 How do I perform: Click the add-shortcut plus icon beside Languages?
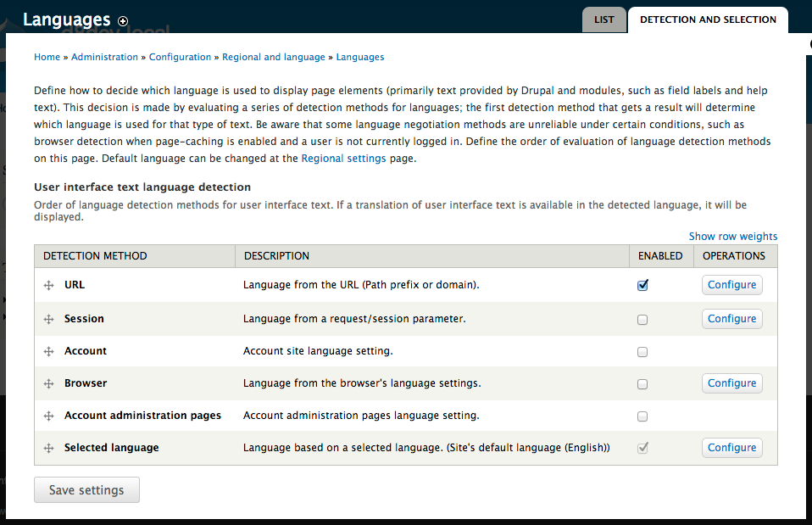(x=123, y=21)
